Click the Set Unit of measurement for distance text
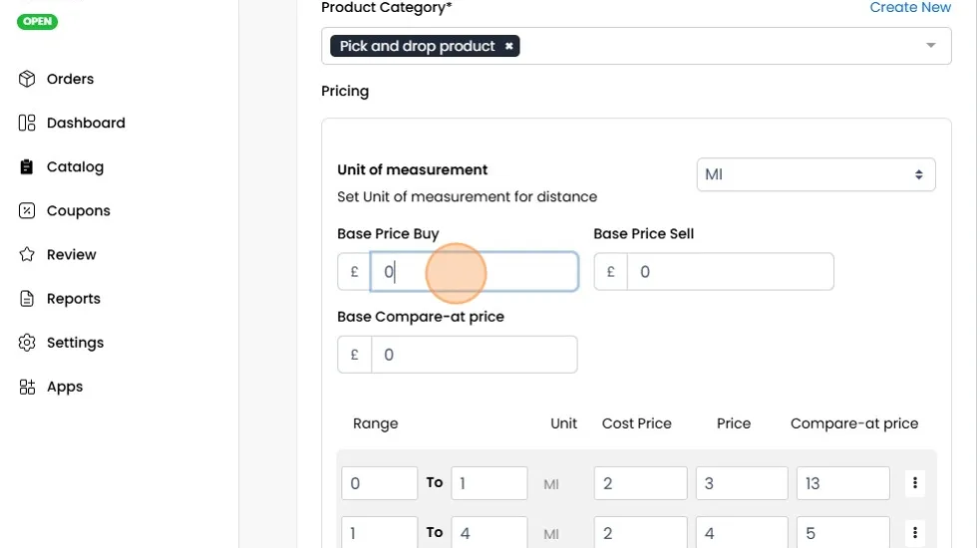The height and width of the screenshot is (548, 980). pos(467,197)
